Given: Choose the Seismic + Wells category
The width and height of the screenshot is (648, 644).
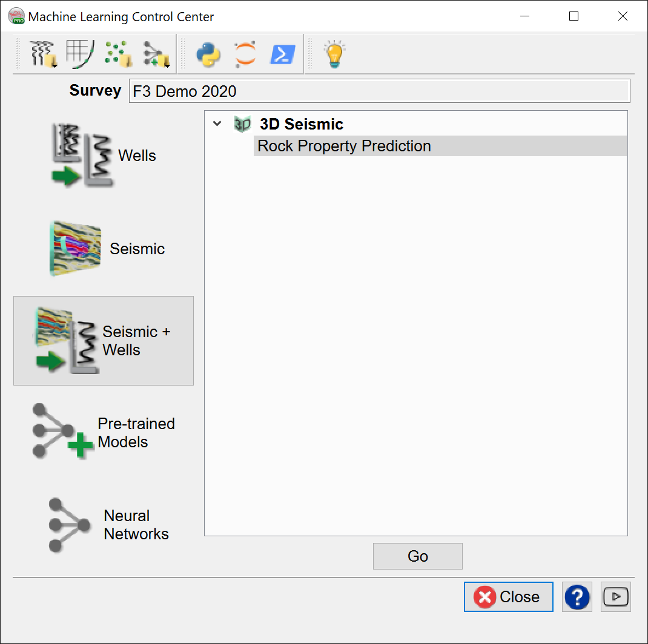Looking at the screenshot, I should coord(104,341).
